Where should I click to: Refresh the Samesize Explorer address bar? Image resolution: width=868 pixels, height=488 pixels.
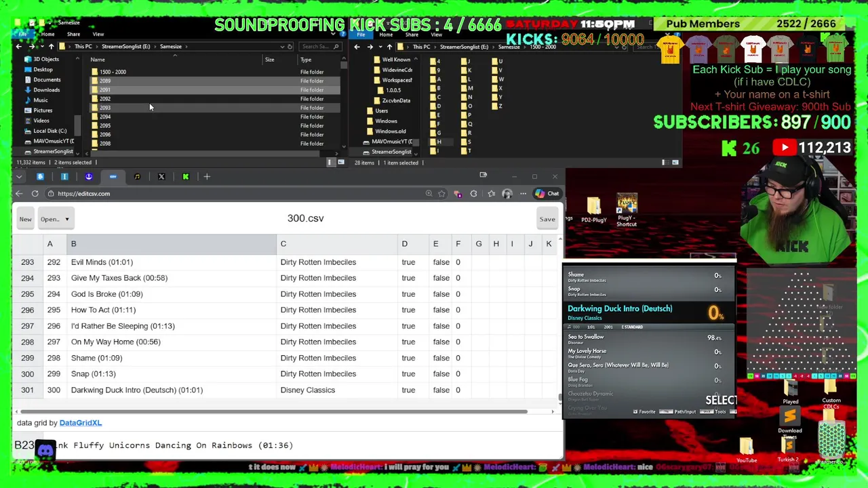(x=290, y=47)
